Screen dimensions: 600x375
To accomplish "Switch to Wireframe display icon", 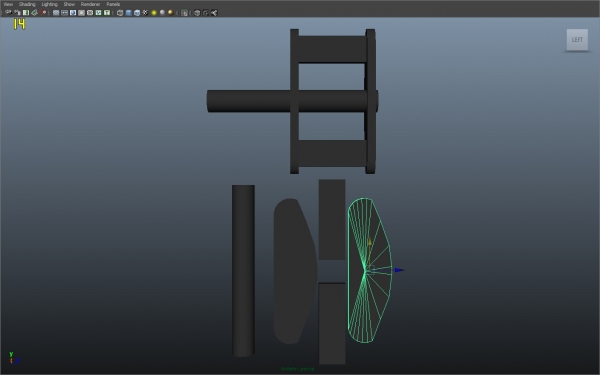I will pos(120,13).
